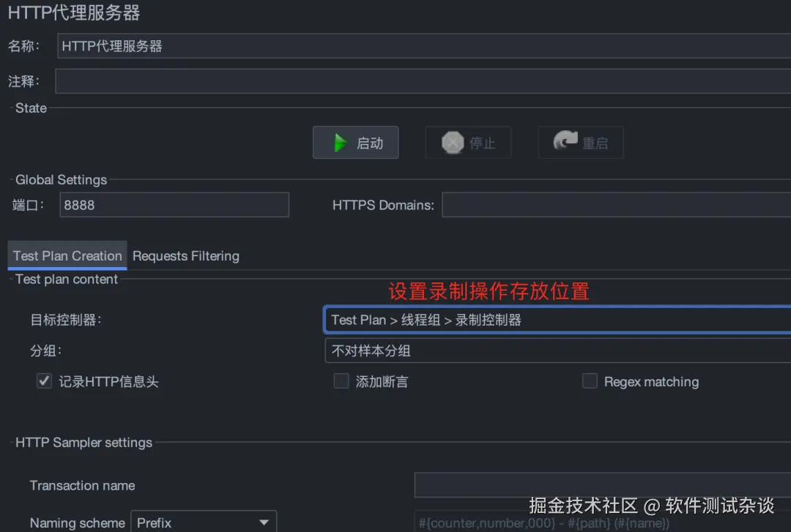Screen dimensions: 791x532
Task: Click the 重启 button label
Action: (x=595, y=143)
